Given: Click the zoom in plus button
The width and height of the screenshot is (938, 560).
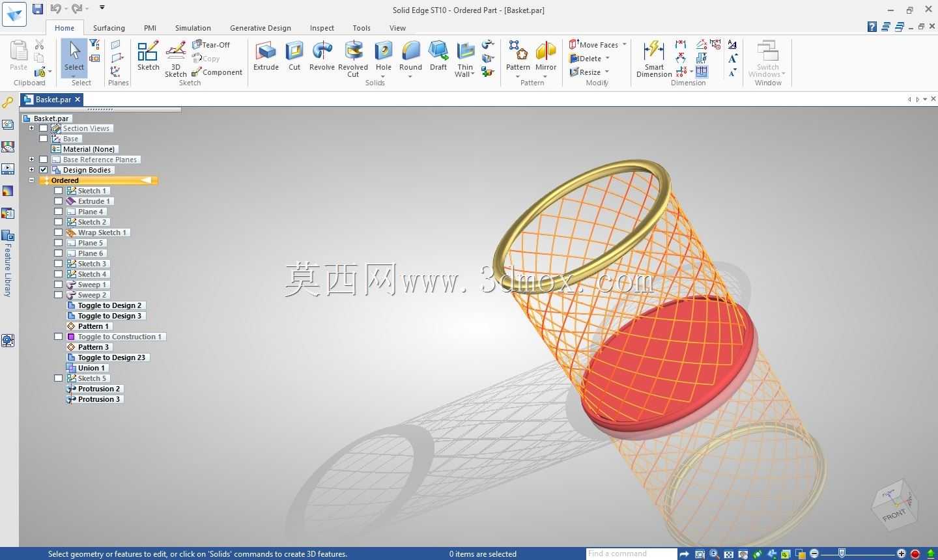Looking at the screenshot, I should [901, 554].
